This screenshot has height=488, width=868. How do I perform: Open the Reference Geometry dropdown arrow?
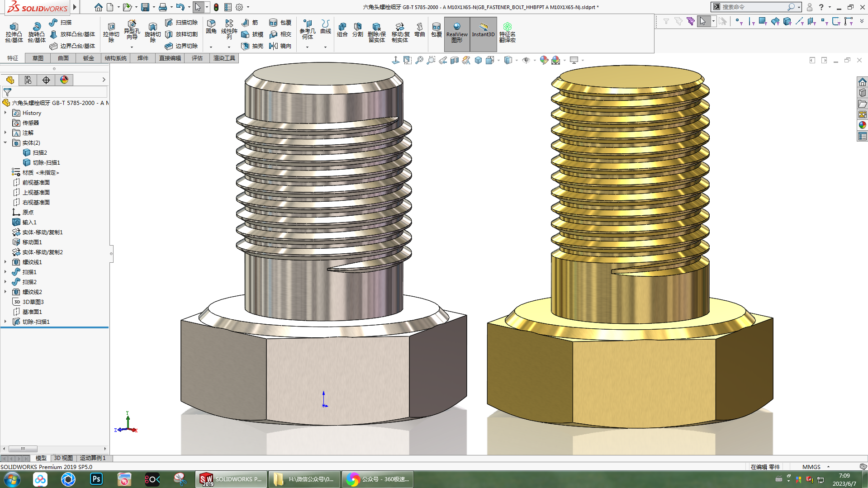(x=308, y=47)
